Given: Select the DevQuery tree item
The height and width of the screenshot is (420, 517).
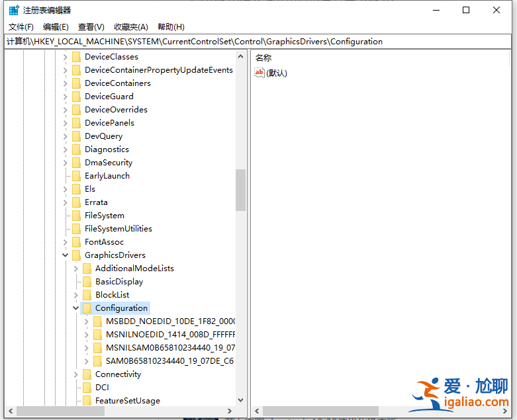Looking at the screenshot, I should (103, 136).
